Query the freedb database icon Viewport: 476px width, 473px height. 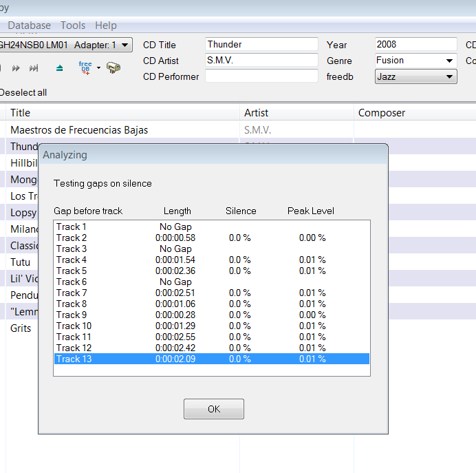coord(85,67)
